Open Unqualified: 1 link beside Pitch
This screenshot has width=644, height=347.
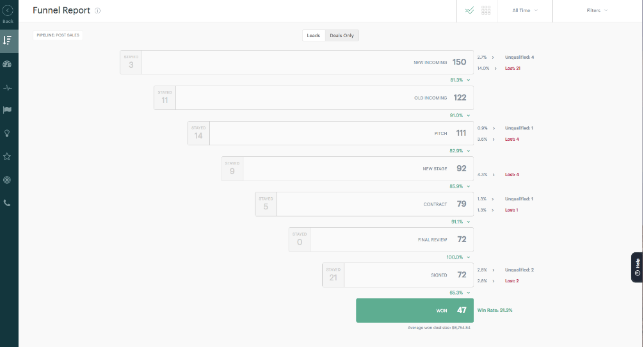519,128
